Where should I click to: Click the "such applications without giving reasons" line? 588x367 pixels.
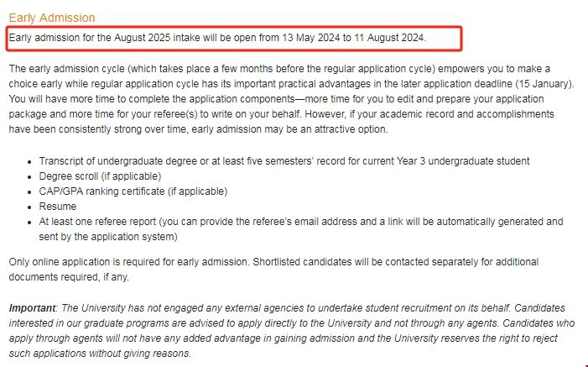(x=99, y=354)
